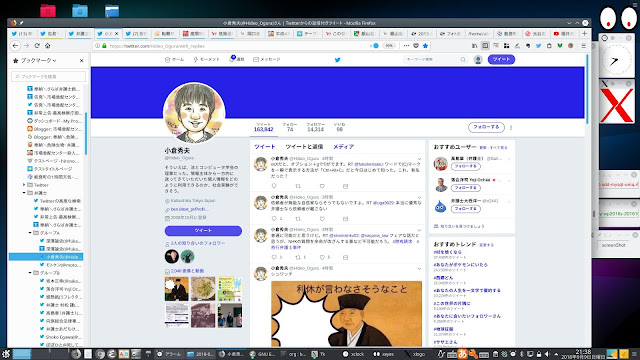This screenshot has width=640, height=360.
Task: Bookmark this page with the blue star
Action: click(x=425, y=46)
